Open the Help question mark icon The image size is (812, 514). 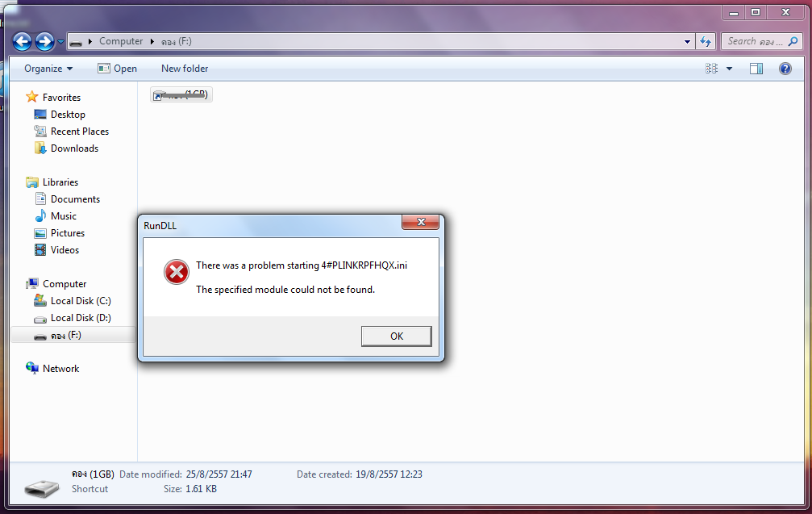click(x=785, y=69)
